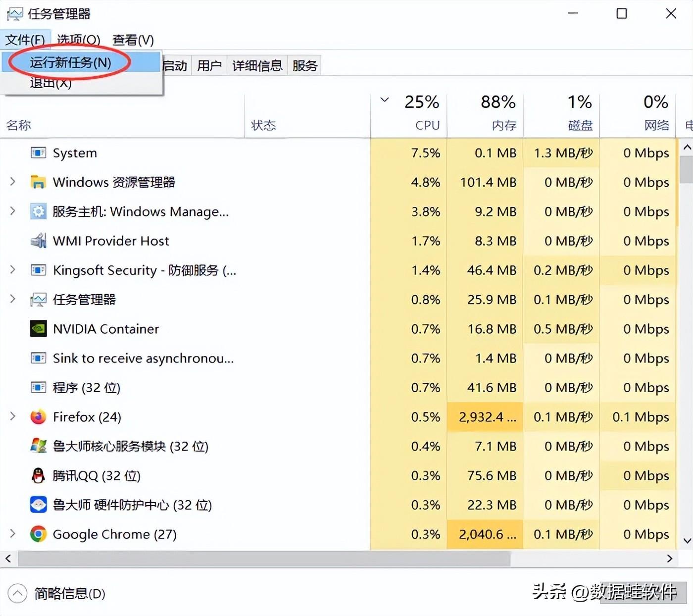Image resolution: width=693 pixels, height=616 pixels.
Task: Collapse to 简略信息 using the arrow icon
Action: (x=17, y=593)
